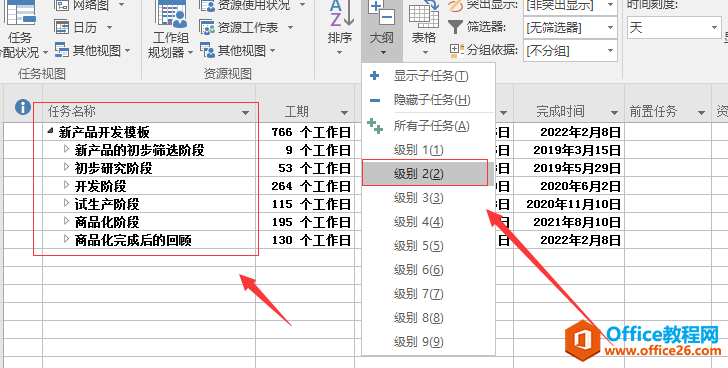Viewport: 728px width, 368px height.
Task: Select 级别 6(6) outline level
Action: click(428, 270)
